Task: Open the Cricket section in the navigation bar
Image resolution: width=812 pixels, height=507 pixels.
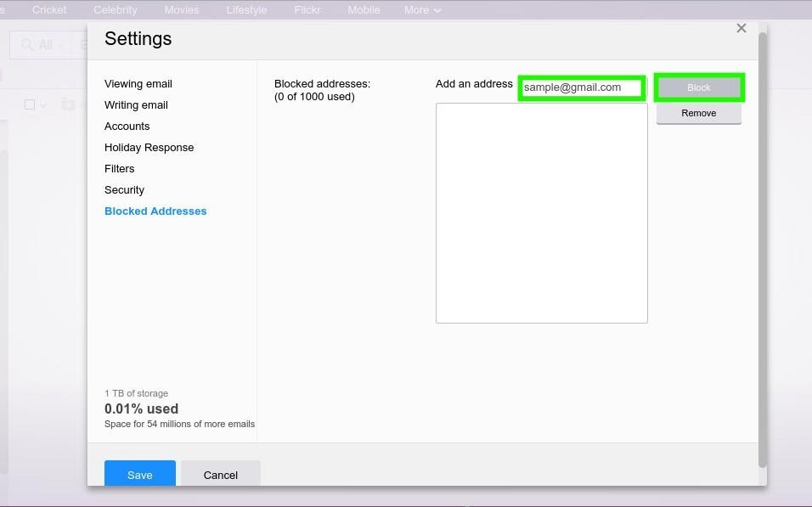Action: pyautogui.click(x=48, y=10)
